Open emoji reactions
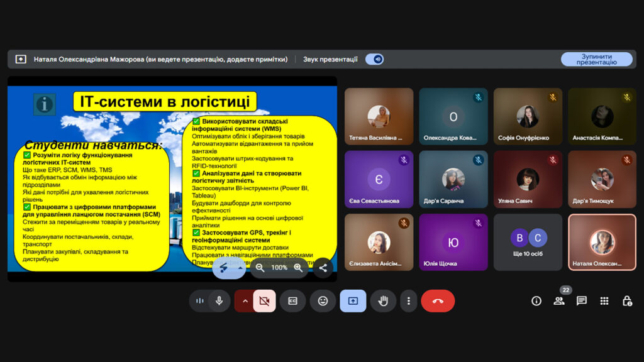This screenshot has width=644, height=362. [323, 301]
